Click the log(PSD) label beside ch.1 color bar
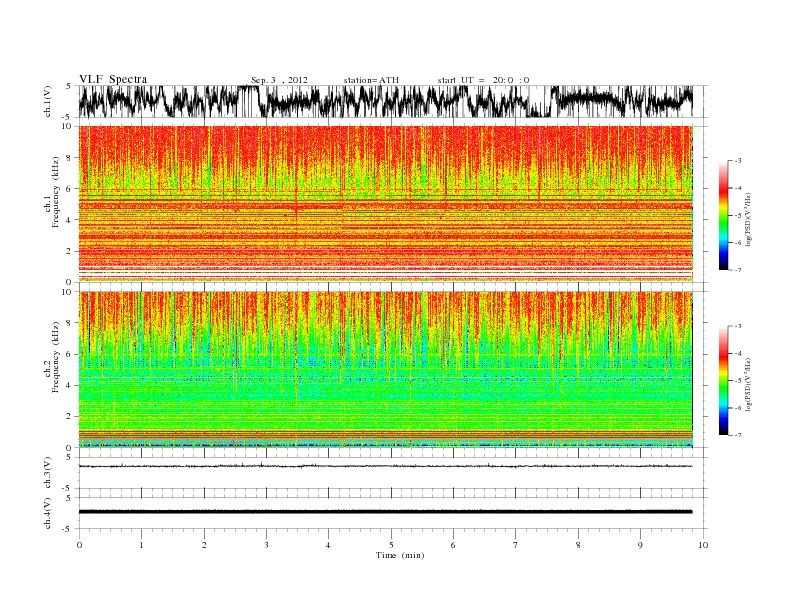 tap(748, 218)
